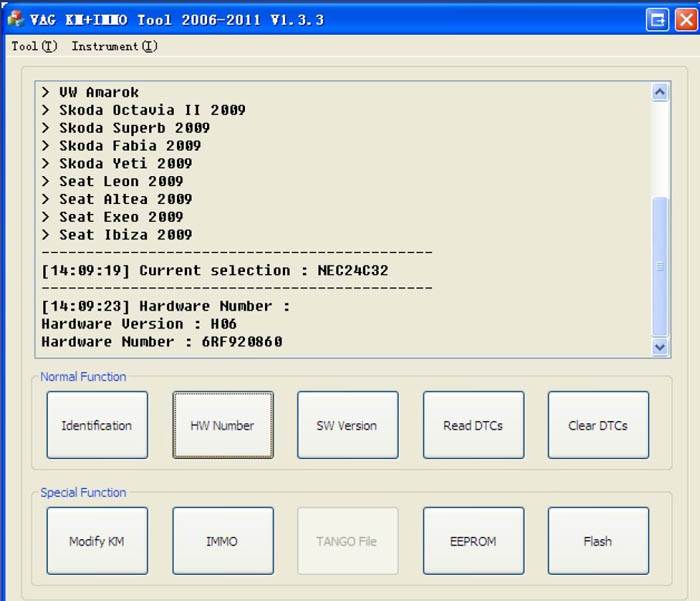
Task: Click the VAG KM+IMMO app icon in title bar
Action: [16, 19]
